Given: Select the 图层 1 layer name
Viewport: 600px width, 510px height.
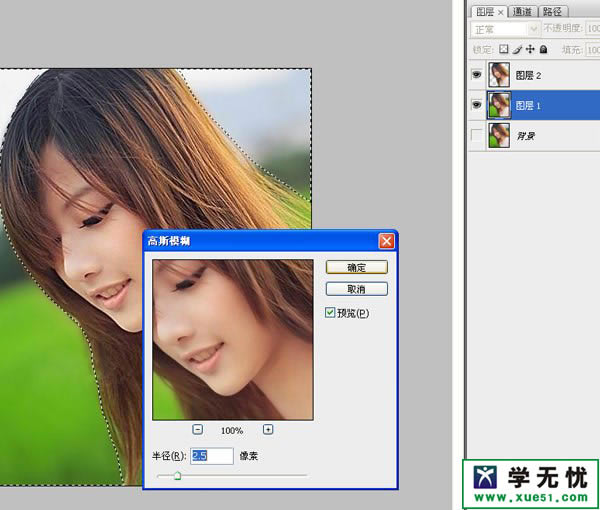Looking at the screenshot, I should click(x=528, y=106).
